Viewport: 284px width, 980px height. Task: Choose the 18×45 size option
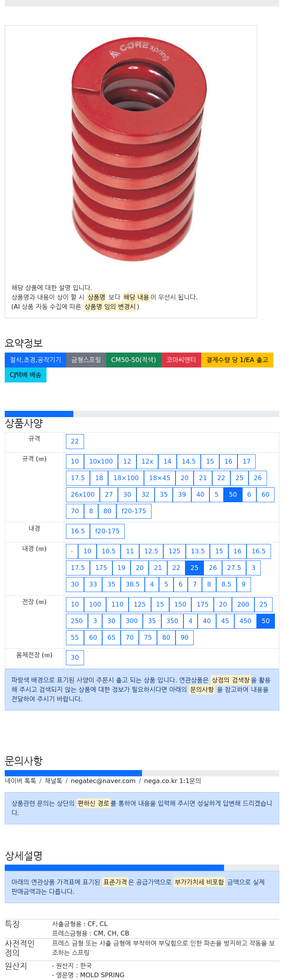159,478
